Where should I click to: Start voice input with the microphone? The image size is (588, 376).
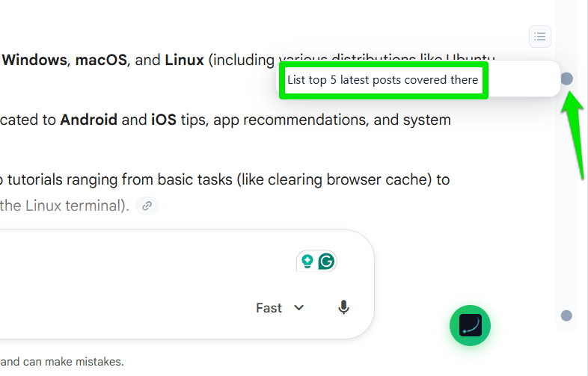click(x=343, y=308)
